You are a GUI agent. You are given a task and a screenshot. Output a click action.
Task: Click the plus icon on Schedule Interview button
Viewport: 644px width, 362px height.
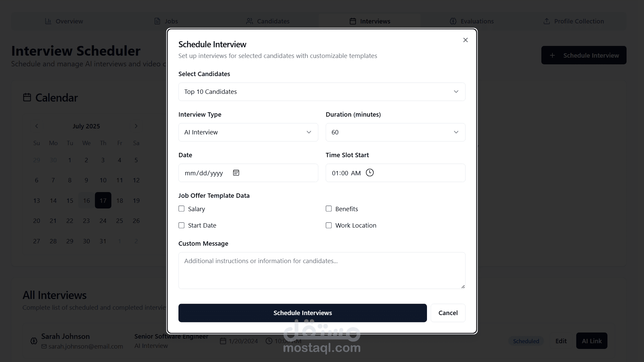click(552, 55)
